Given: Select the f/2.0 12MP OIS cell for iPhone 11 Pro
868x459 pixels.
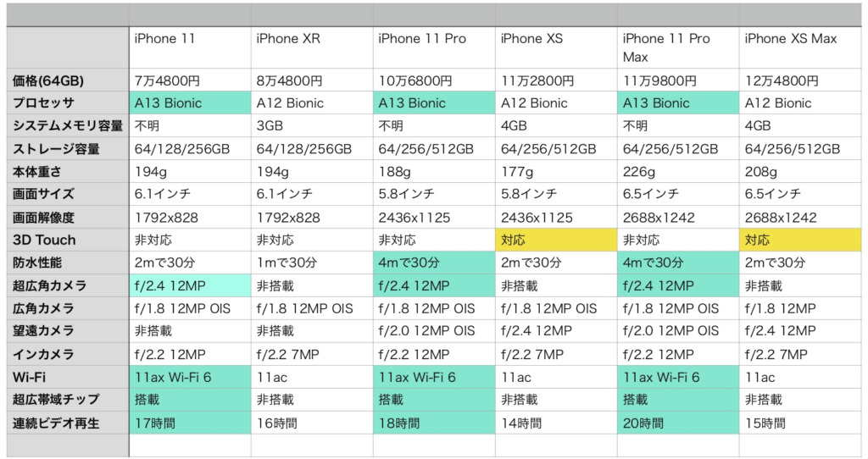Looking at the screenshot, I should (435, 331).
